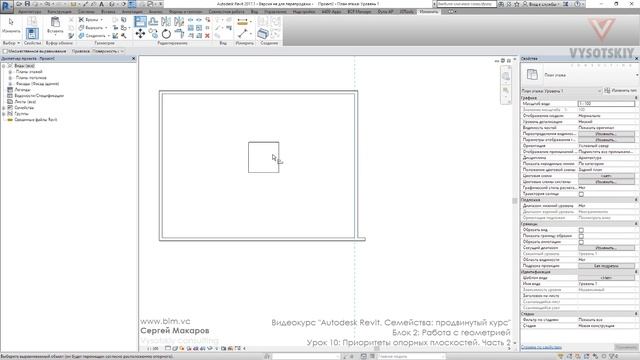640x360 pixels.
Task: Open the Архитектура ribbon tab
Action: [29, 12]
